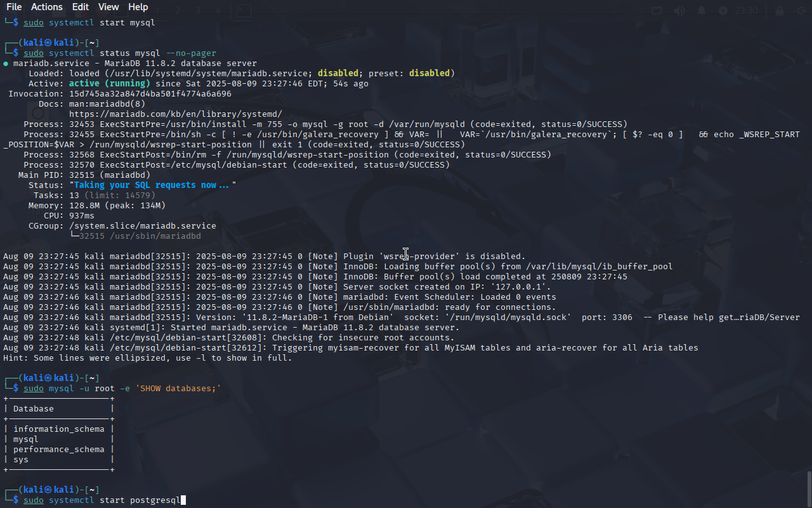812x508 pixels.
Task: Click the 'port: 3306' text
Action: click(x=607, y=317)
